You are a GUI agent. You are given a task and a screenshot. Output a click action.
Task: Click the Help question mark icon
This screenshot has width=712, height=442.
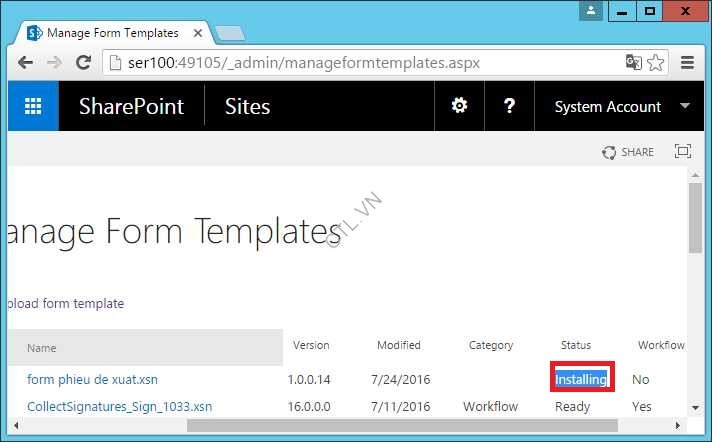pyautogui.click(x=509, y=106)
